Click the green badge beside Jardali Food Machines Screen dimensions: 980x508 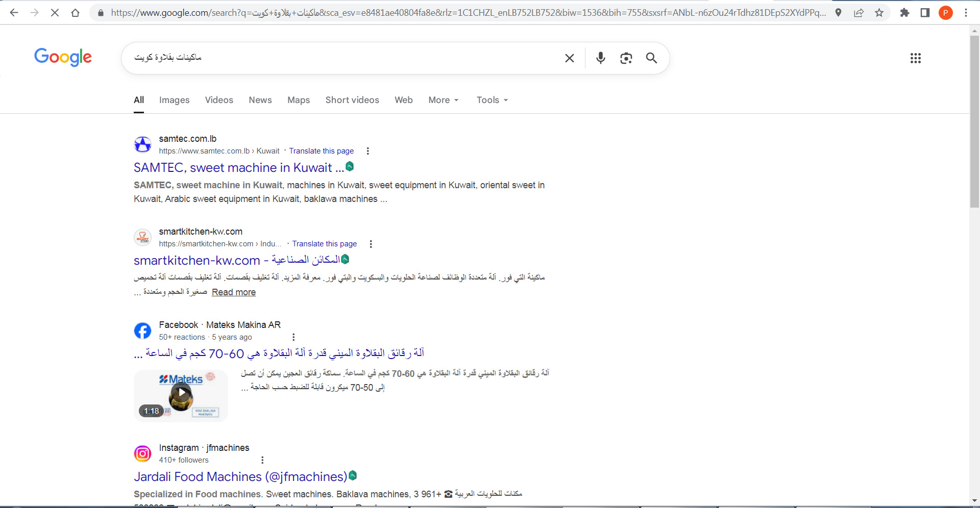pos(353,475)
